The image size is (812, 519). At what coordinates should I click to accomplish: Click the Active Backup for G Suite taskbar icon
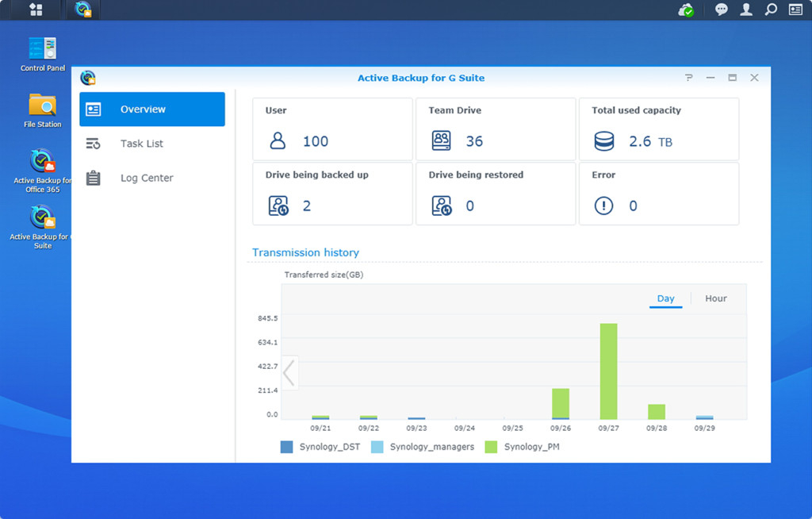[82, 10]
